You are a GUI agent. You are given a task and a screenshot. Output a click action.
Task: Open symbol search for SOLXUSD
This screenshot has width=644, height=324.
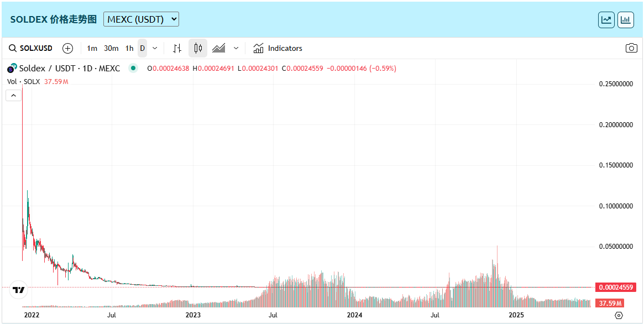coord(31,48)
